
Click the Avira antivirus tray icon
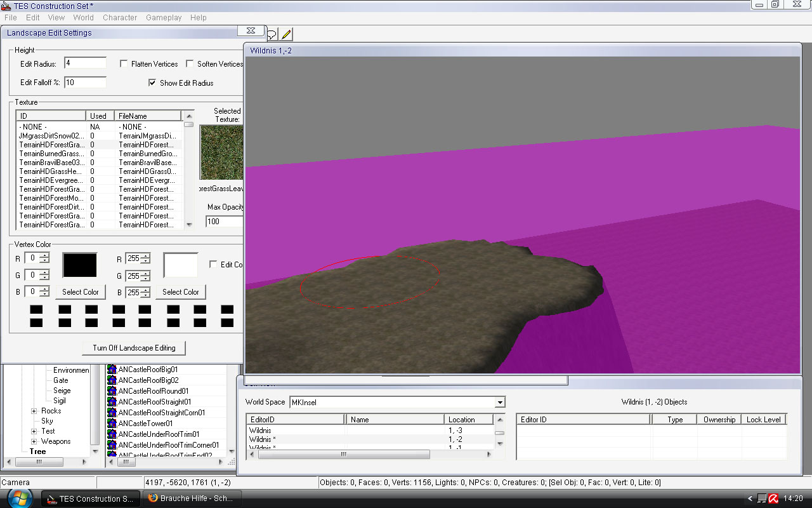773,498
